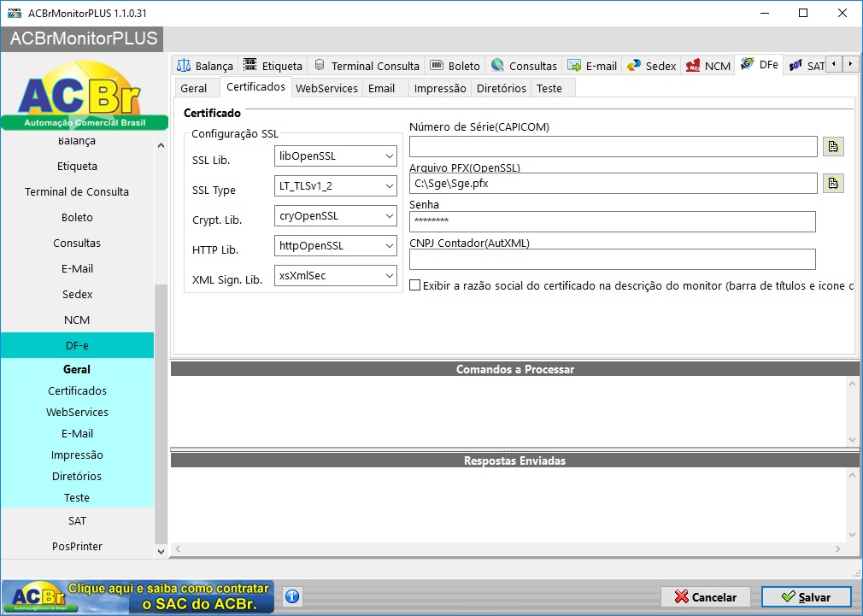The image size is (863, 616).
Task: Open Diretórios under DF-e sidebar
Action: click(x=77, y=476)
